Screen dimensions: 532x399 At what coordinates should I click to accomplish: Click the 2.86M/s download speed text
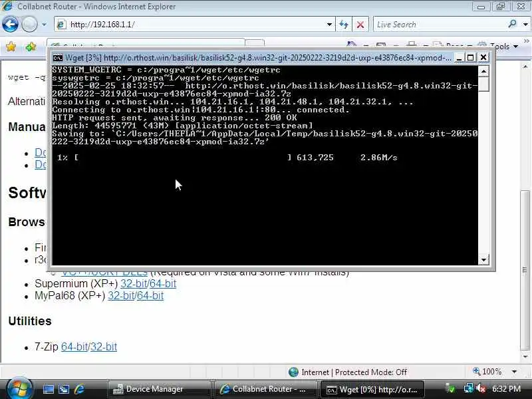[378, 158]
